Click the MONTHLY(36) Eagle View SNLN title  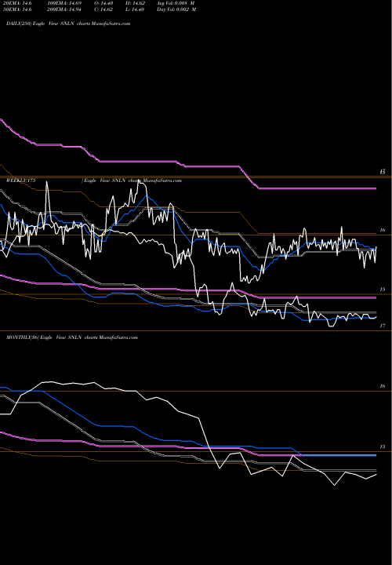(72, 337)
